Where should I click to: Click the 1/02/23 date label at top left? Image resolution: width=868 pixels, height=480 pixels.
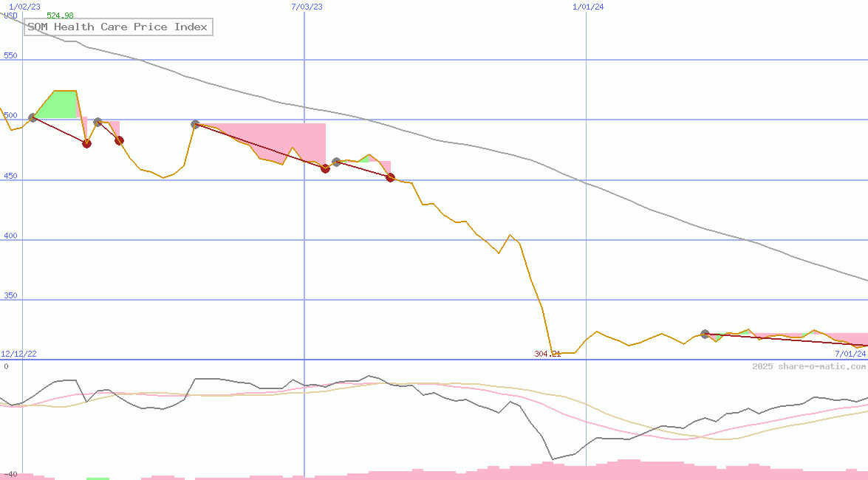pos(24,7)
